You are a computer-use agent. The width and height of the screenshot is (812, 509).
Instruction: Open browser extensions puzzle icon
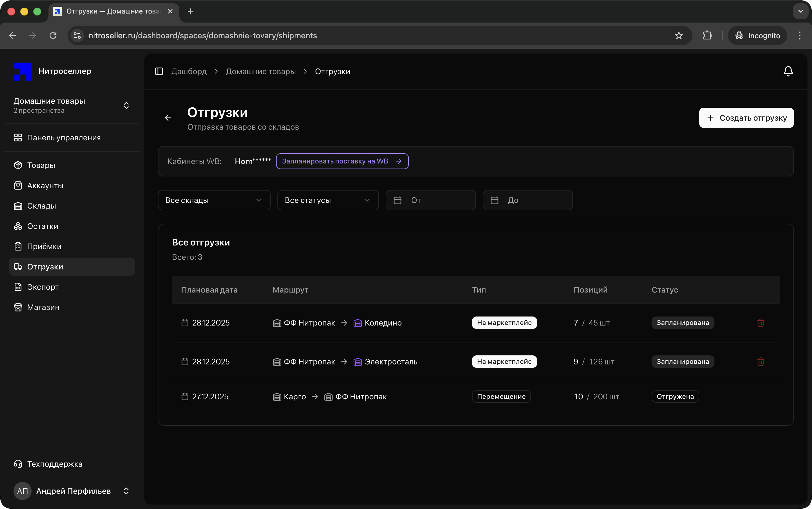click(x=707, y=36)
